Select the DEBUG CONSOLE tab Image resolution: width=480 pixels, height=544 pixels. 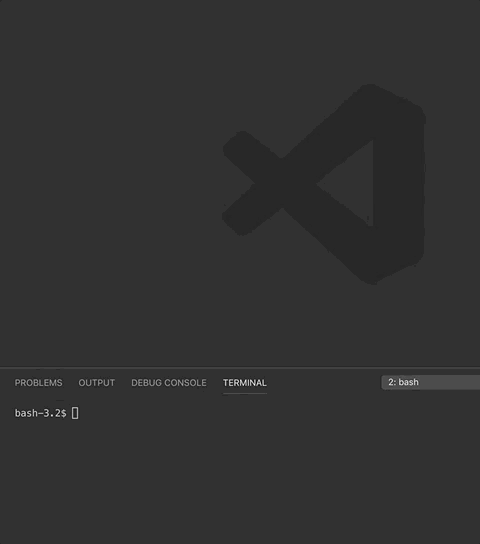[x=169, y=383]
